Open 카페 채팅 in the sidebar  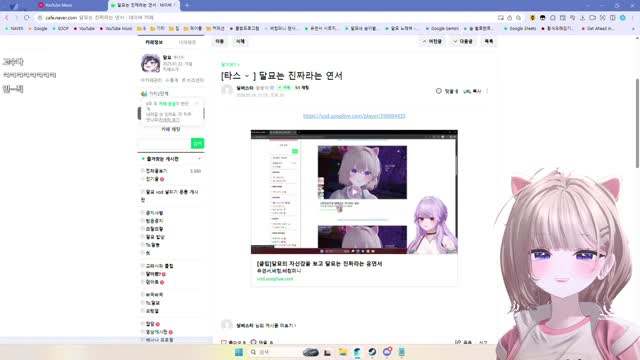(x=171, y=129)
